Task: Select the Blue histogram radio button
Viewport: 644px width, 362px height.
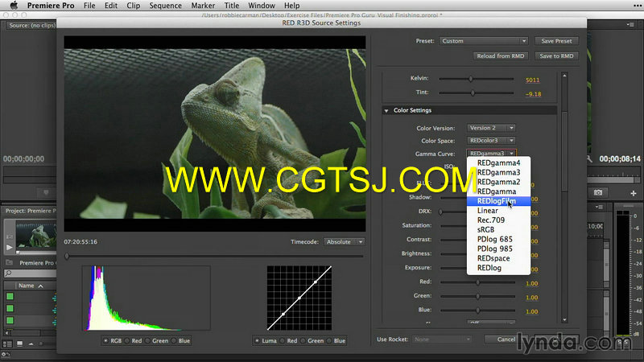Action: tap(174, 340)
